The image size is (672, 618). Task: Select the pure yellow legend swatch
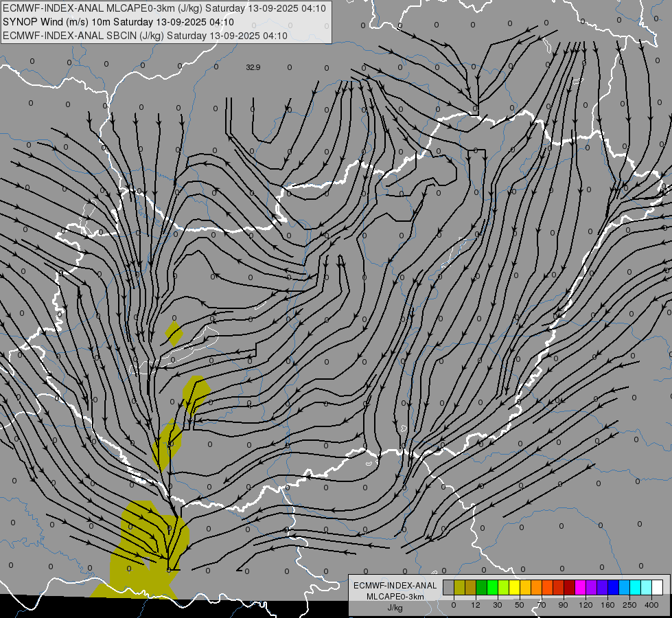tap(515, 588)
